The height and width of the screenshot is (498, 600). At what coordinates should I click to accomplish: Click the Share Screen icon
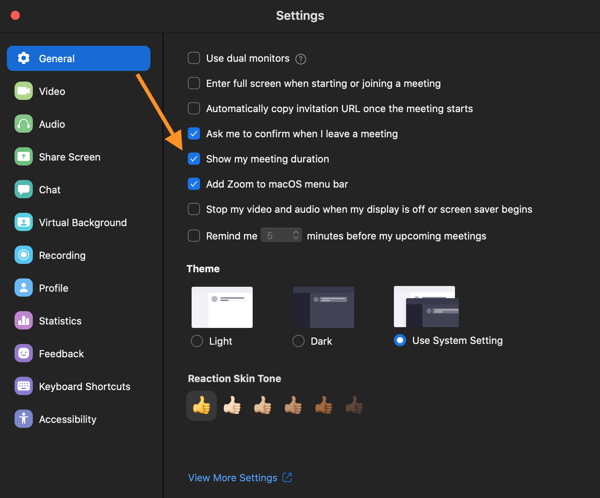click(24, 157)
